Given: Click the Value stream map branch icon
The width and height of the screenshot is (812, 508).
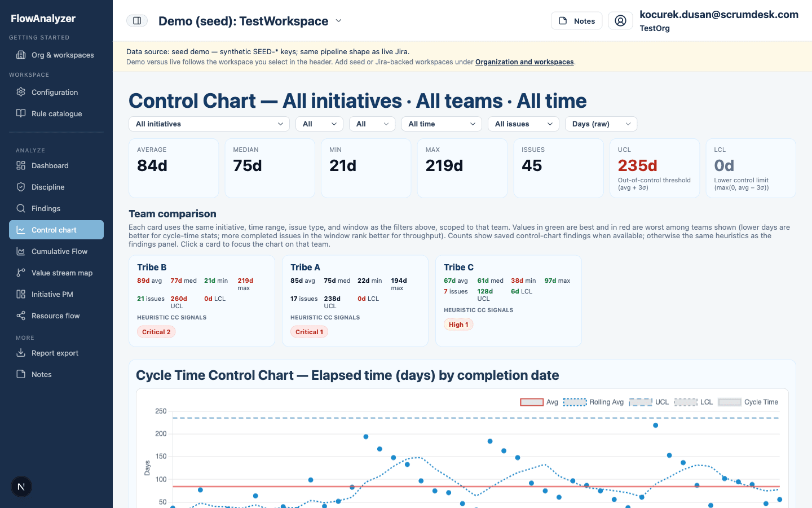Looking at the screenshot, I should pos(21,273).
